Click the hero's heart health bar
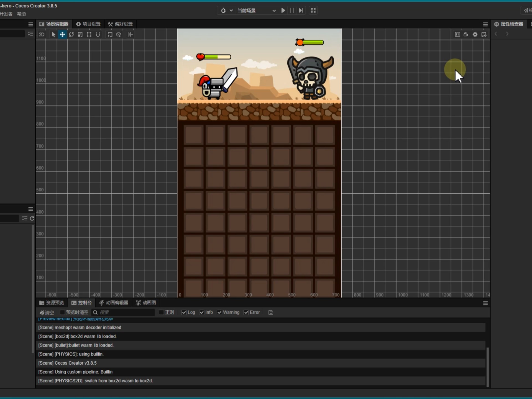The height and width of the screenshot is (399, 532). click(213, 57)
